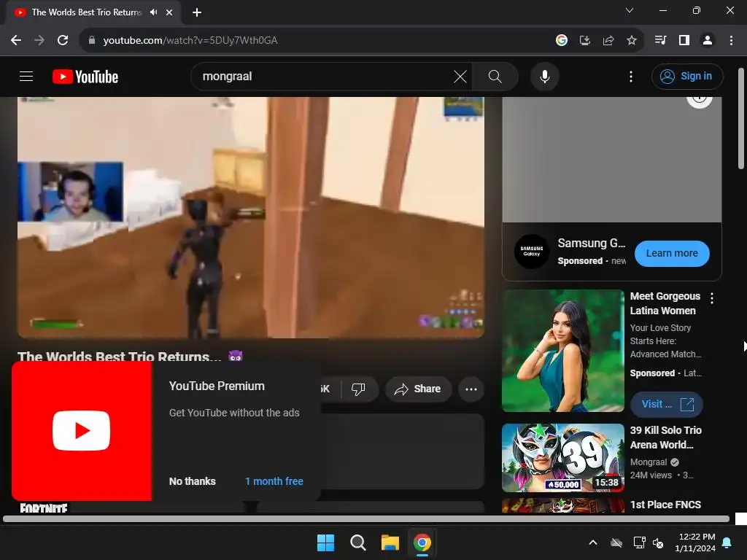Open the Chrome profile avatar
The image size is (747, 560).
click(708, 41)
